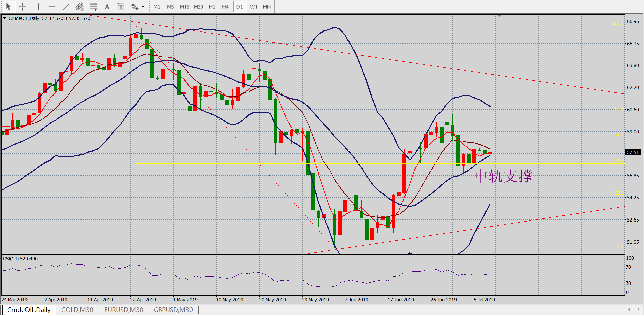Click the 100.0 Fibonacci level label
The height and width of the screenshot is (316, 644).
pos(618,23)
